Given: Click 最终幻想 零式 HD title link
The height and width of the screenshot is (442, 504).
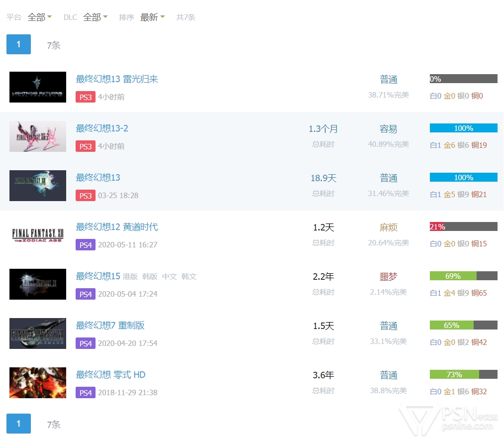Looking at the screenshot, I should coord(110,375).
